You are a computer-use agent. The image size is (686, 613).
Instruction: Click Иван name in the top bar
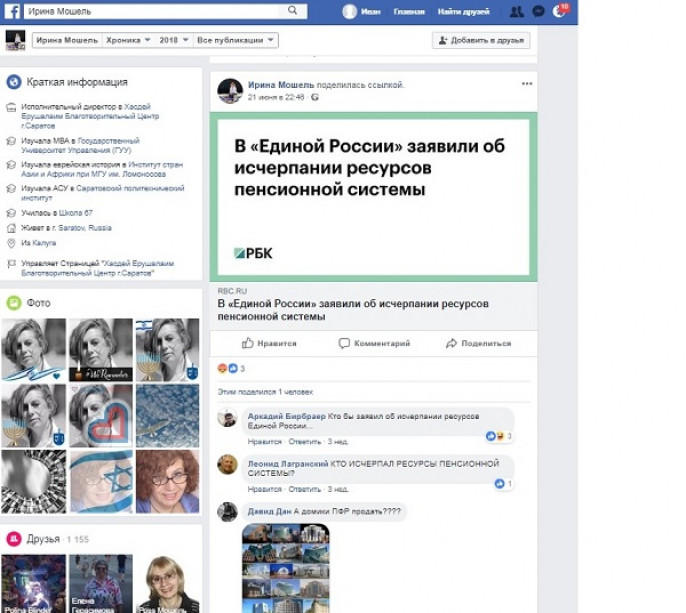371,12
